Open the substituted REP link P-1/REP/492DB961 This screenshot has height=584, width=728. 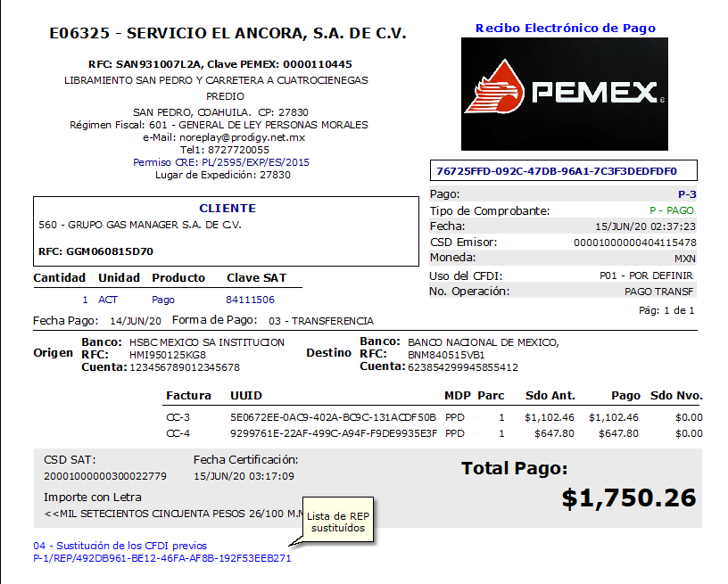pos(161,559)
